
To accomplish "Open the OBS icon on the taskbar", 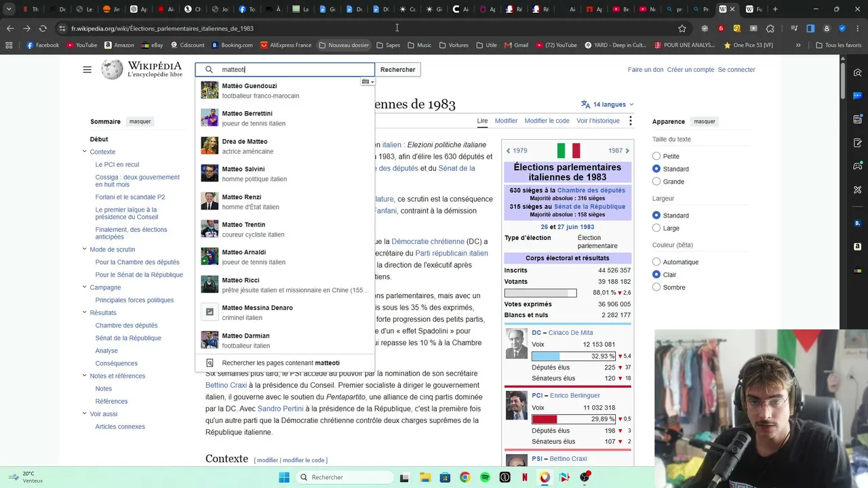I will point(585,477).
